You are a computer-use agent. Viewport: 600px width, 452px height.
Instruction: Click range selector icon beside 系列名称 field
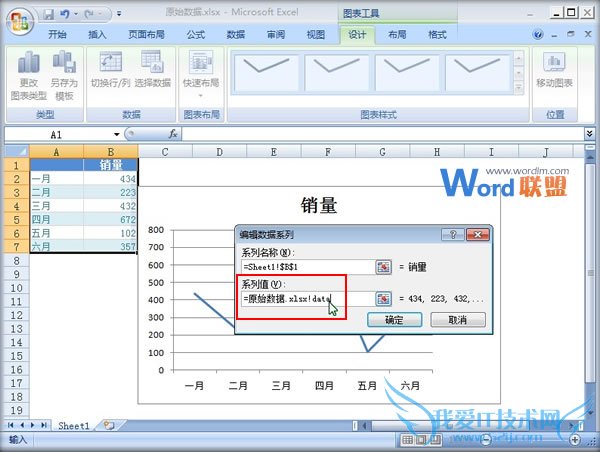tap(383, 267)
